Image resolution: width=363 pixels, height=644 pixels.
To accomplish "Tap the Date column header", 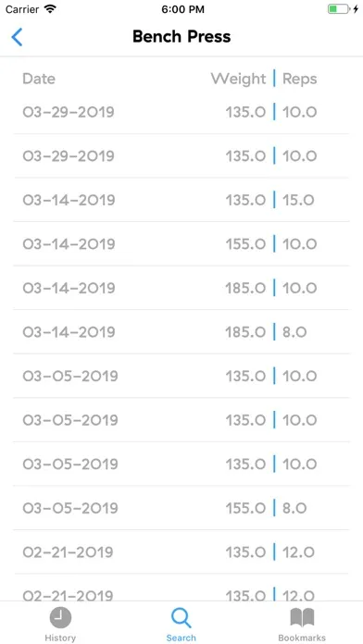I will (x=39, y=79).
